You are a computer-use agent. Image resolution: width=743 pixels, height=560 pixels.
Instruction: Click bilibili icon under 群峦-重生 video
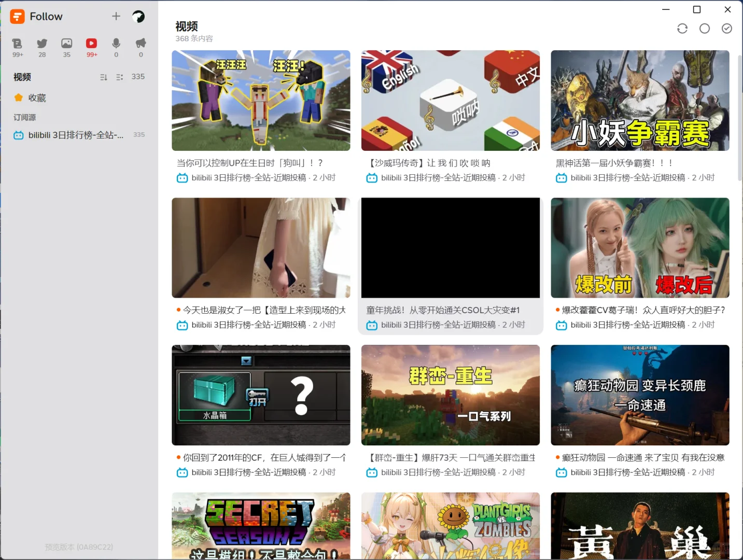(x=372, y=473)
